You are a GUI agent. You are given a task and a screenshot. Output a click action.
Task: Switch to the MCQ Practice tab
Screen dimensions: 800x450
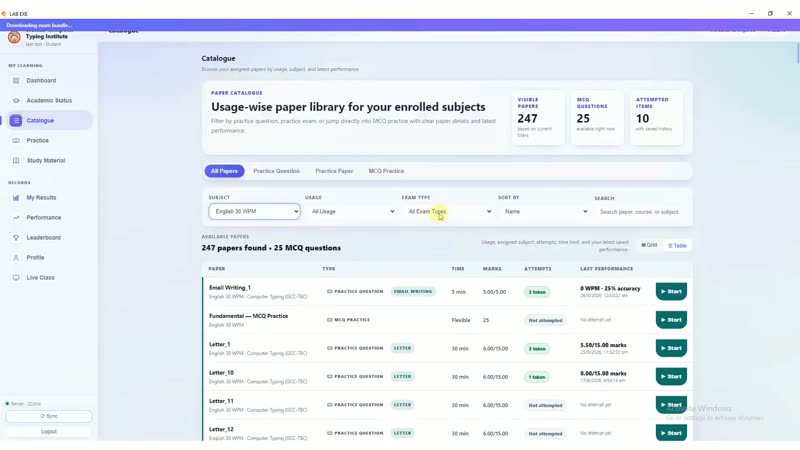point(386,171)
